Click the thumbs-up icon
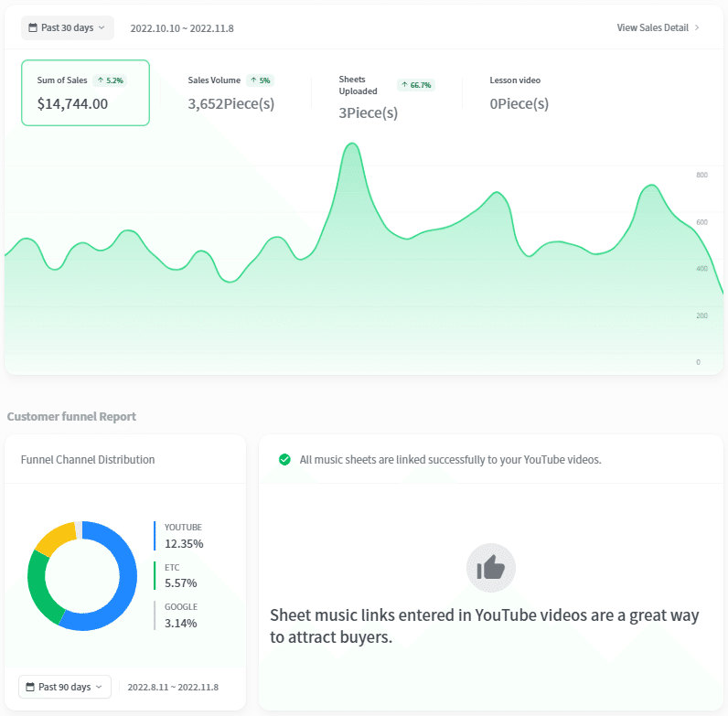Screen dimensions: 728x716 491,568
